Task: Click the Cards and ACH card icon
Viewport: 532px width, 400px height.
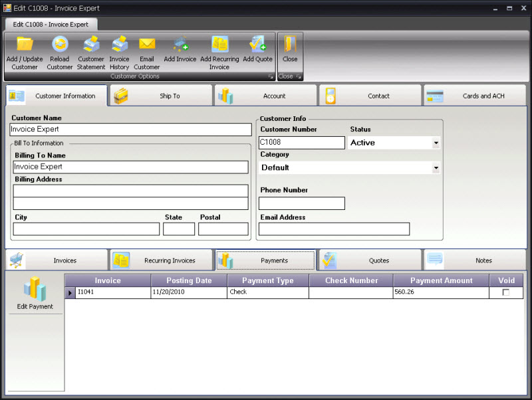Action: [x=435, y=96]
